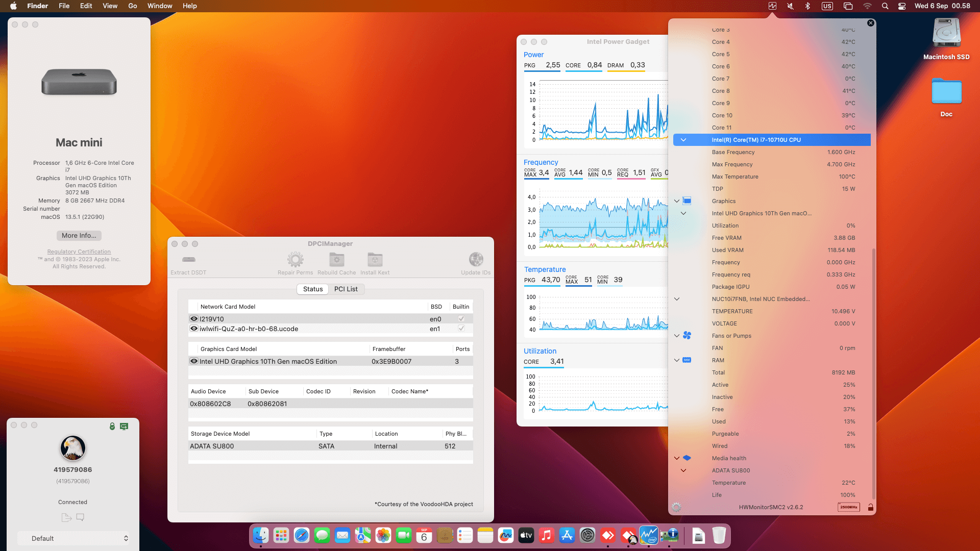The width and height of the screenshot is (980, 551).
Task: Click Rebuild Cache toolbar icon
Action: [336, 260]
